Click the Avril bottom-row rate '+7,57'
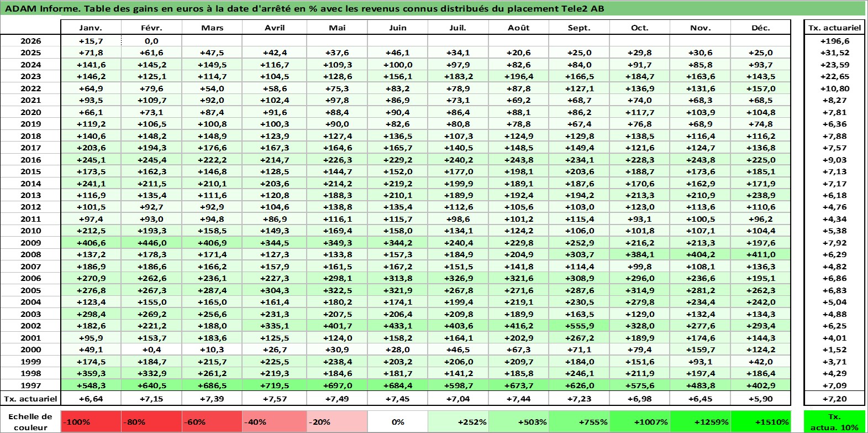This screenshot has width=868, height=433. (275, 399)
